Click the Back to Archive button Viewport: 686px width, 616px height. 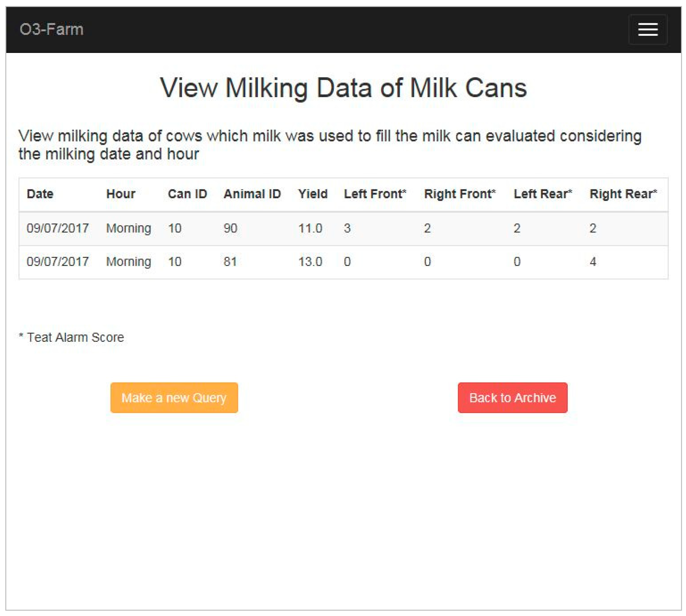click(512, 398)
